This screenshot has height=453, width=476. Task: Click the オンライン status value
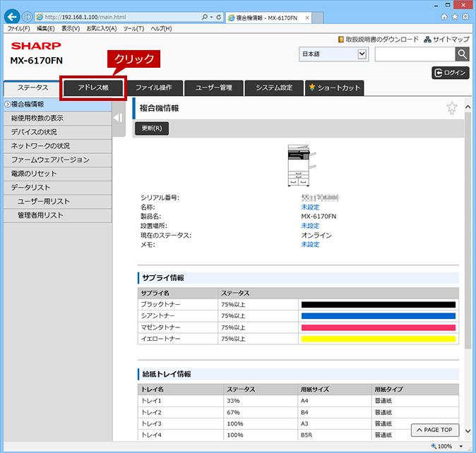pos(316,235)
